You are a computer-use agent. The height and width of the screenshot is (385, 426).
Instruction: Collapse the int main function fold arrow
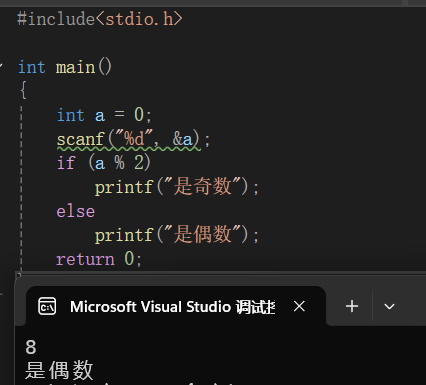(1, 66)
